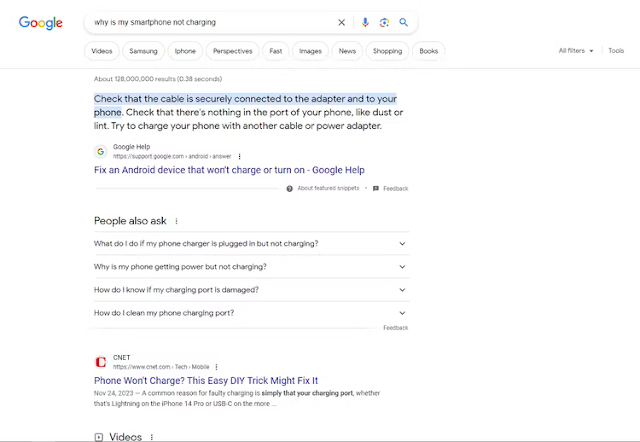Click the 'Videos' section heading
Viewport: 640px width, 442px height.
click(x=125, y=437)
